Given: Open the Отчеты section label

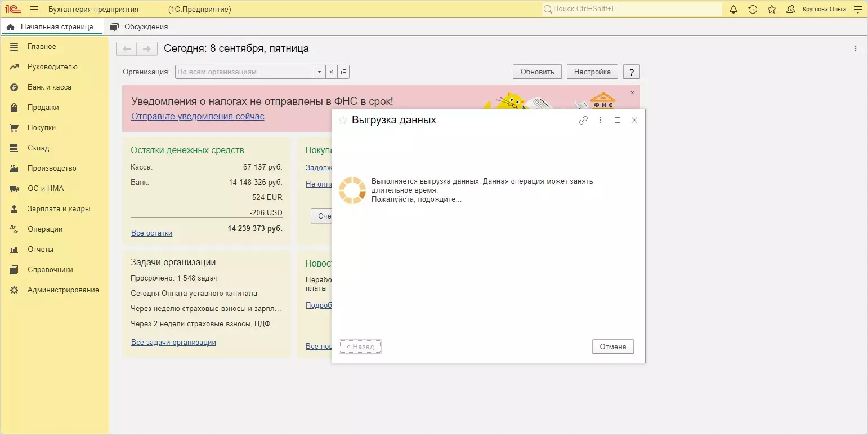Looking at the screenshot, I should click(x=41, y=250).
